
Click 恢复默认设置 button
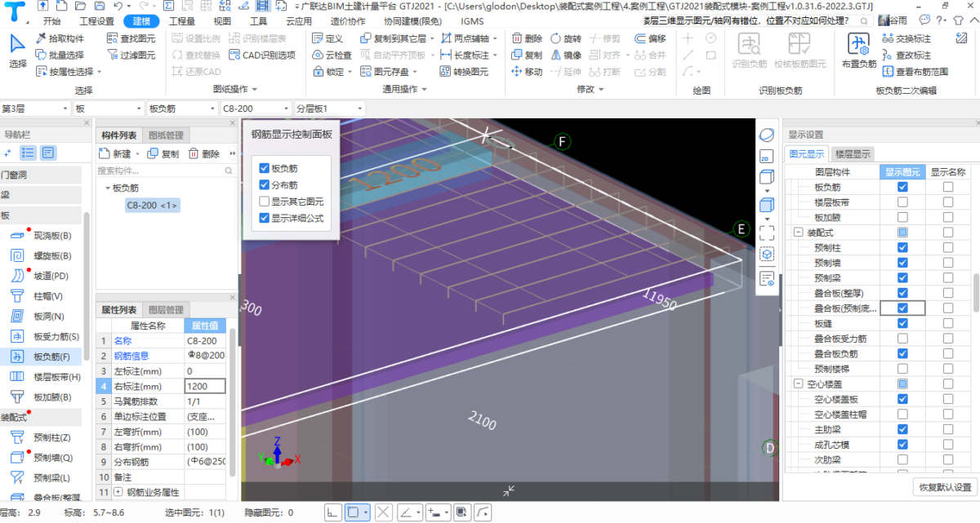[x=945, y=487]
